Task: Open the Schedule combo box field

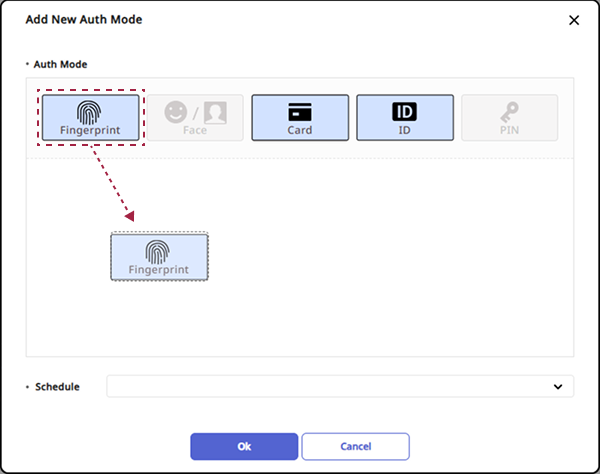Action: (330, 386)
